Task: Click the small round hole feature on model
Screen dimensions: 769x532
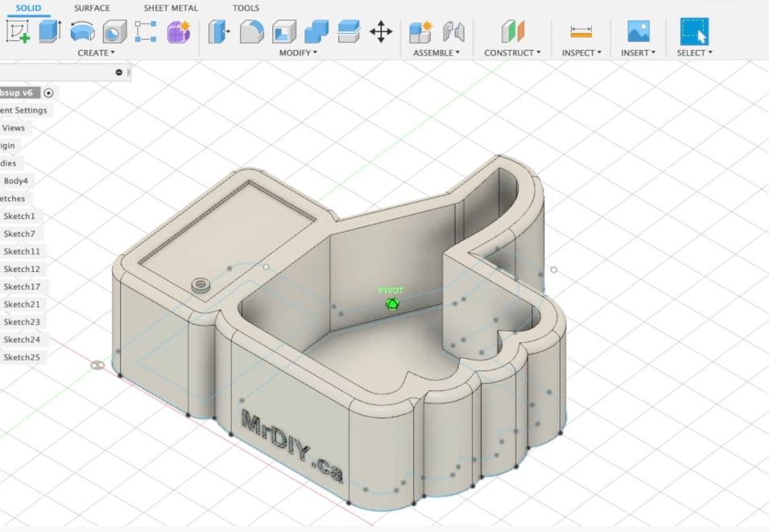Action: point(201,285)
